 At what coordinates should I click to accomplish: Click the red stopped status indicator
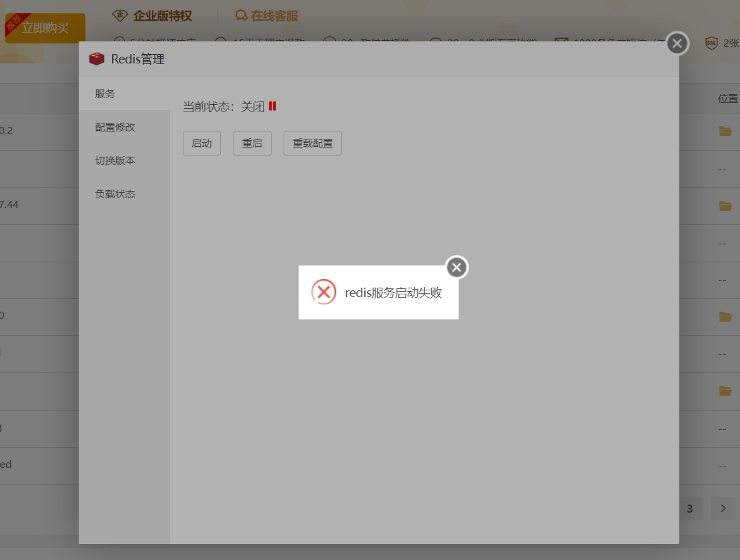[272, 106]
